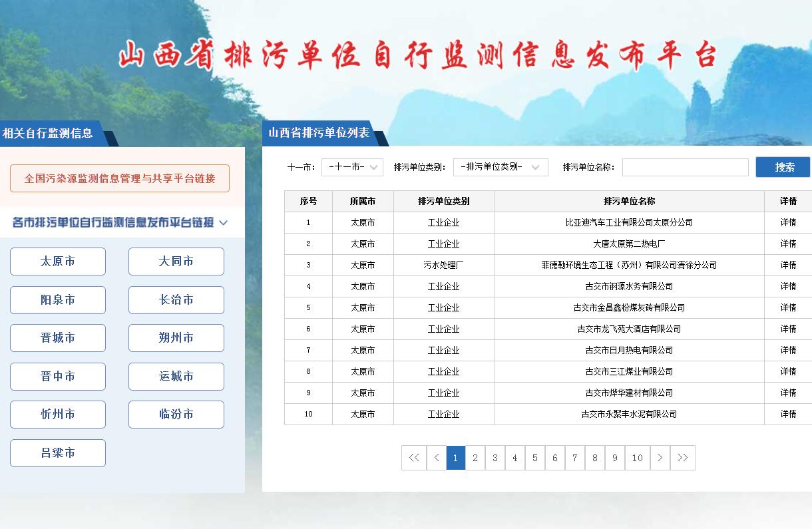812x529 pixels.
Task: View 详情 for 大唐太原第二热电厂
Action: pos(788,244)
